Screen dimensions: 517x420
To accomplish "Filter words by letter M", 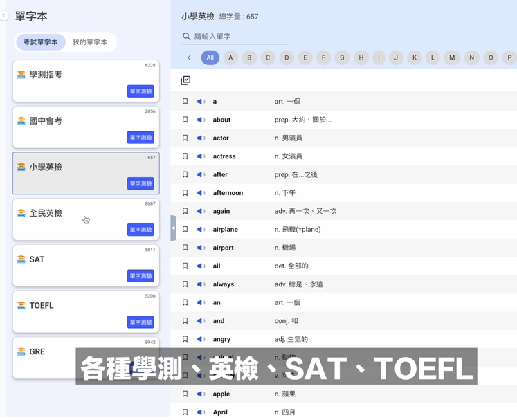I will pyautogui.click(x=452, y=57).
